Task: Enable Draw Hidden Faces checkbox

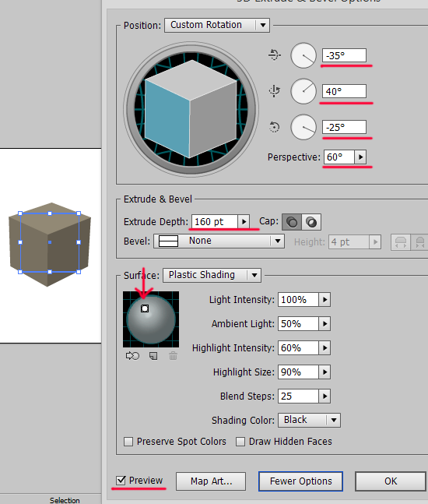Action: coord(240,442)
